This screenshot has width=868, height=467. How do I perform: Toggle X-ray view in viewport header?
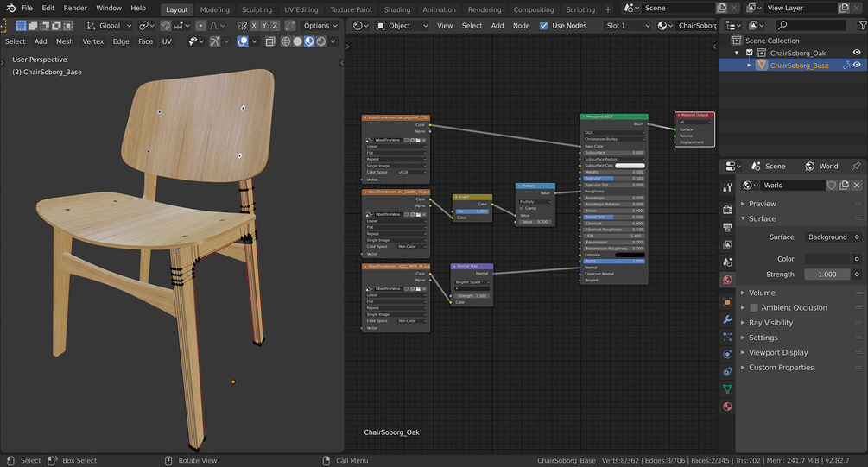coord(270,41)
